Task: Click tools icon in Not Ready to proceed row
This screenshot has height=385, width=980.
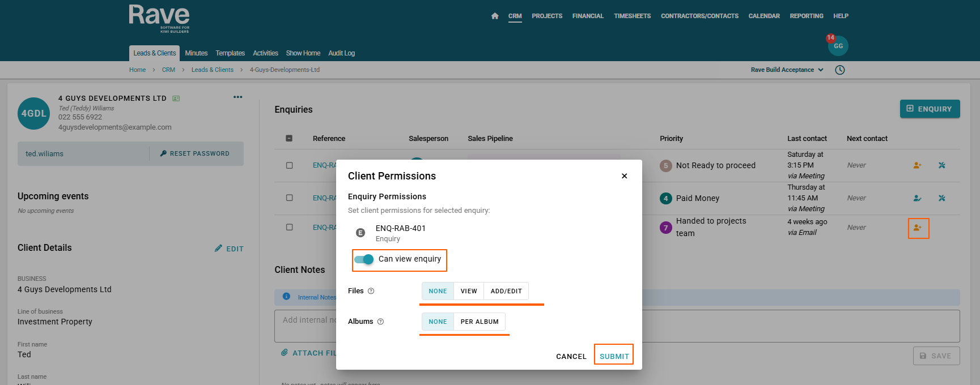Action: (942, 165)
